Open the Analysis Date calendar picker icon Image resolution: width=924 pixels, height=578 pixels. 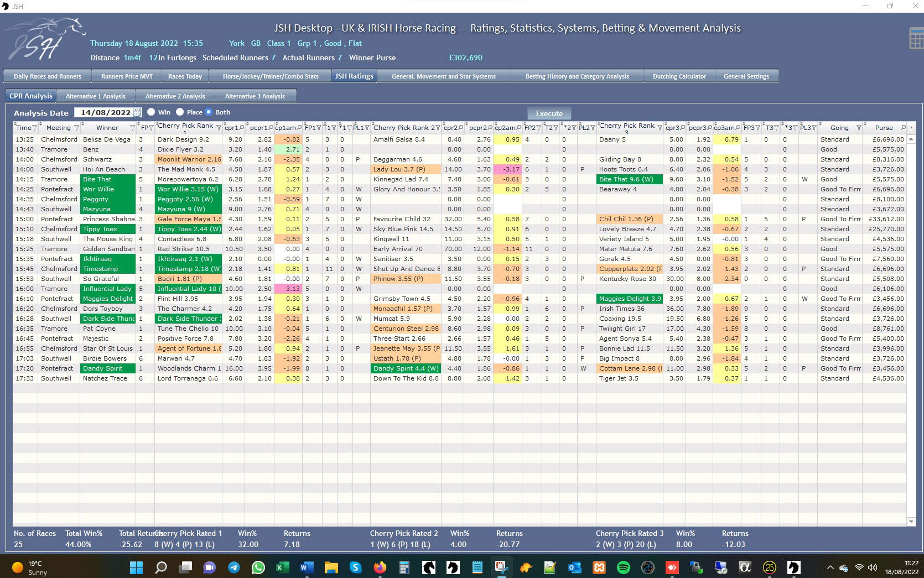tap(137, 112)
